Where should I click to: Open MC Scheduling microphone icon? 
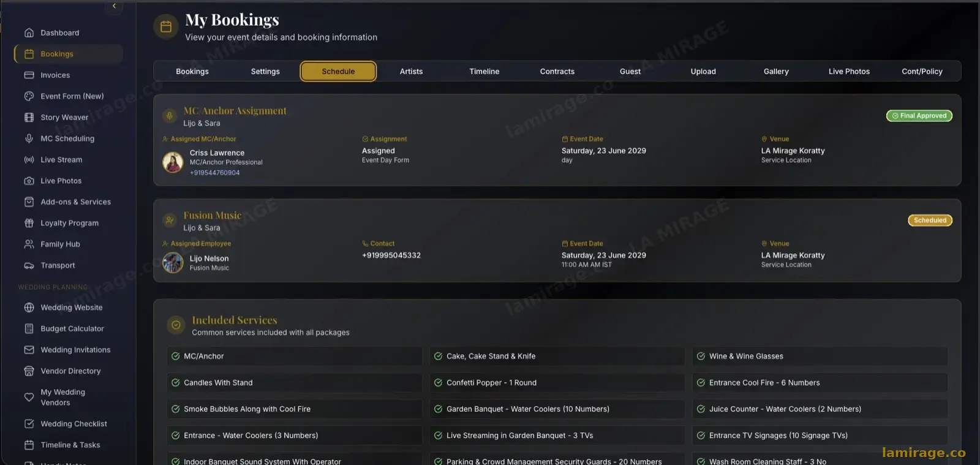[29, 138]
